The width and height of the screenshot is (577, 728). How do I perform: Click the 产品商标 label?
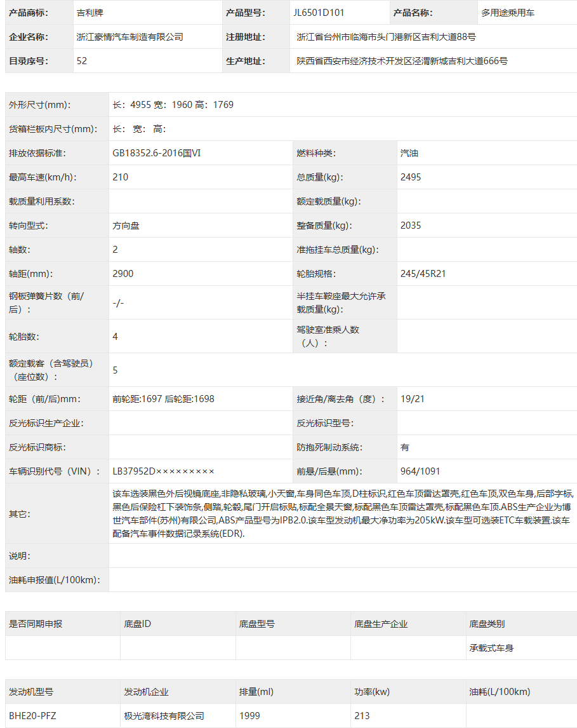point(29,13)
